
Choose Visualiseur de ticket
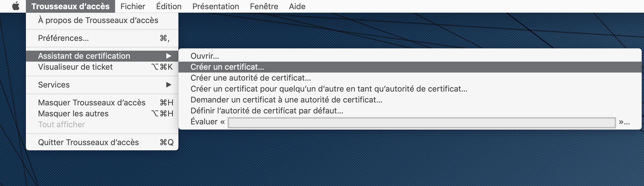coord(102,67)
